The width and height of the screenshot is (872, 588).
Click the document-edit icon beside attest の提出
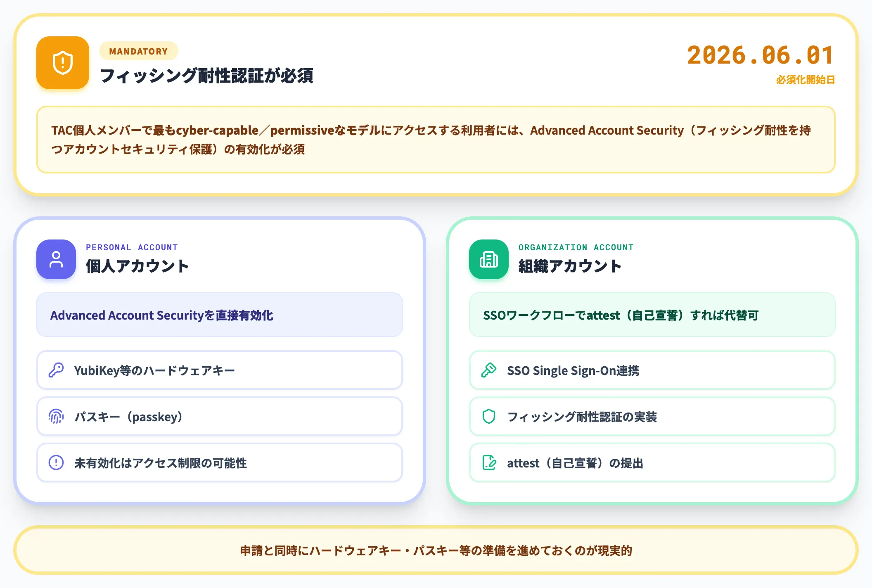(489, 463)
